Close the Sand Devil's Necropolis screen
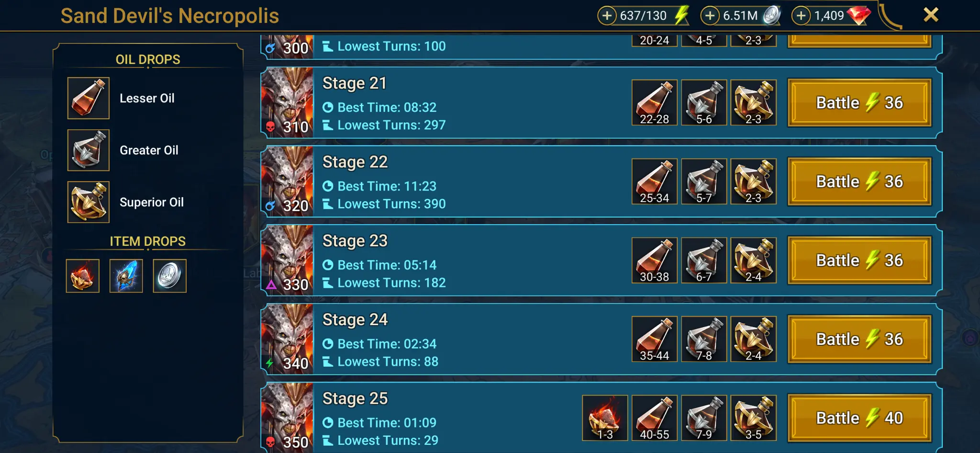980x453 pixels. click(931, 15)
